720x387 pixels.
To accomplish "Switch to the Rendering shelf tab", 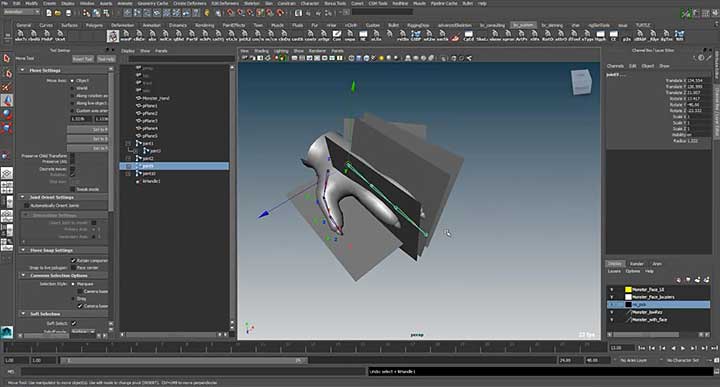I will (205, 25).
